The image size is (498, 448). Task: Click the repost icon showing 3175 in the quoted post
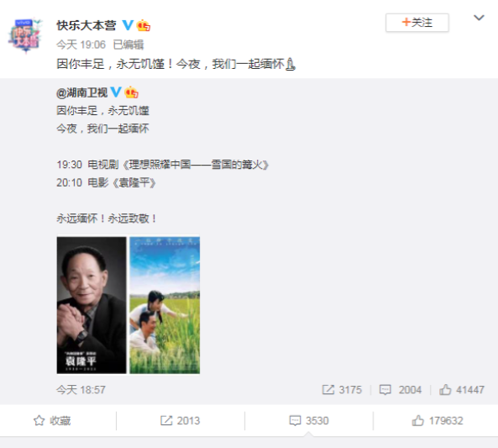click(x=328, y=389)
